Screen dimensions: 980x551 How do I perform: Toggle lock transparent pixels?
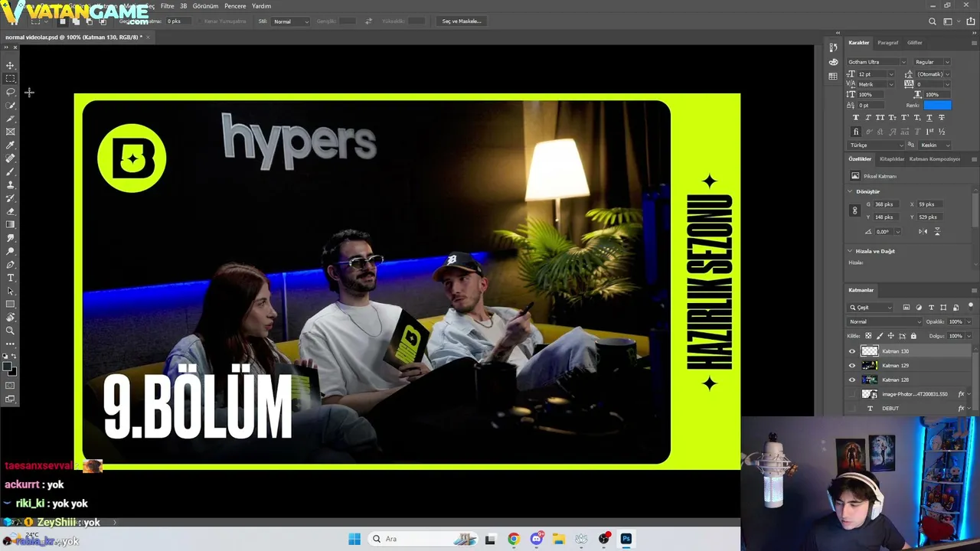pos(868,336)
